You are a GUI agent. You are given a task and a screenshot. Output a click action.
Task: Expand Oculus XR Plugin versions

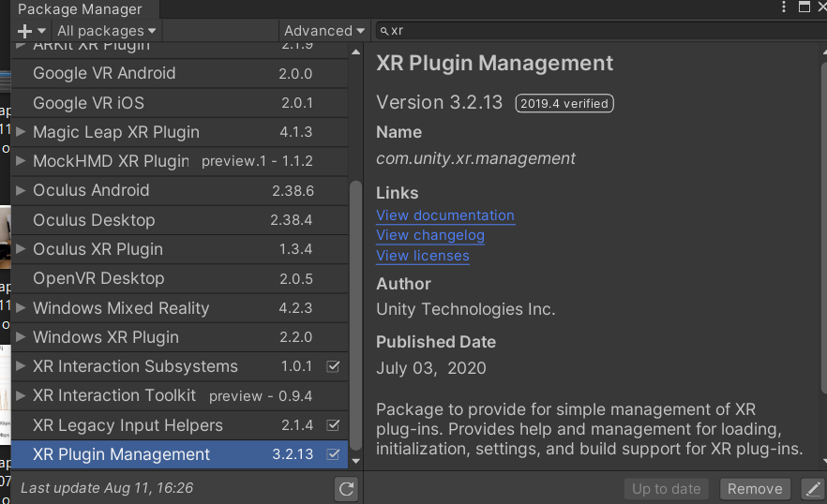(21, 249)
